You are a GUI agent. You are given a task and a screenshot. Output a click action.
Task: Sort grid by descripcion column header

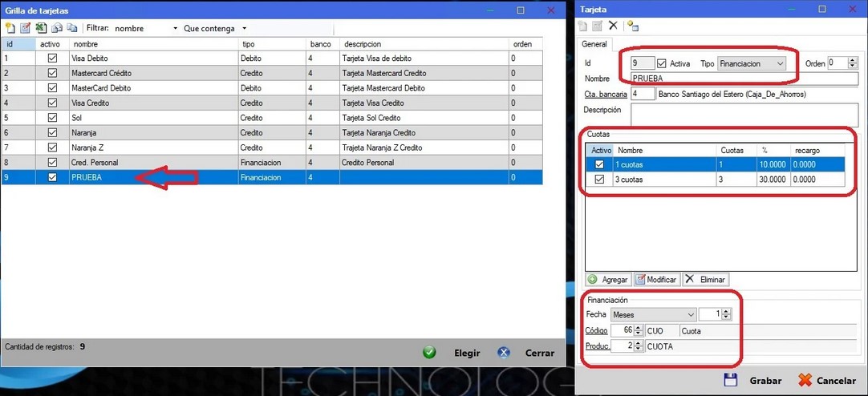click(424, 44)
